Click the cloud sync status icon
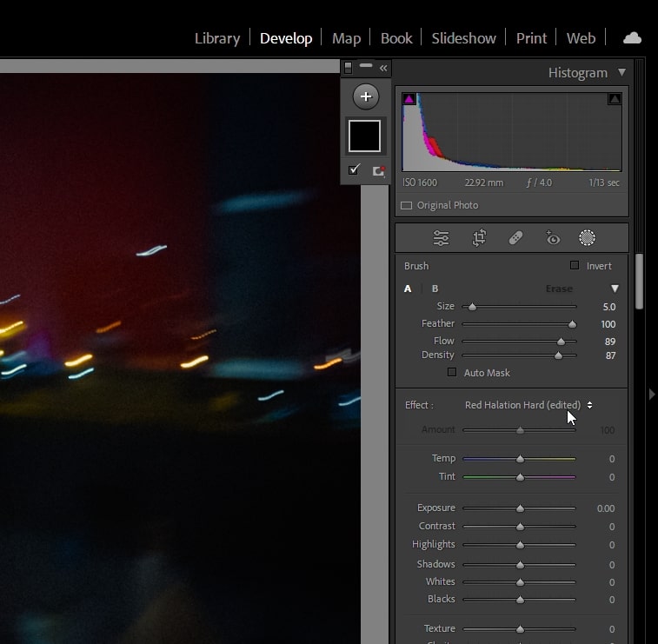658x644 pixels. click(x=632, y=38)
